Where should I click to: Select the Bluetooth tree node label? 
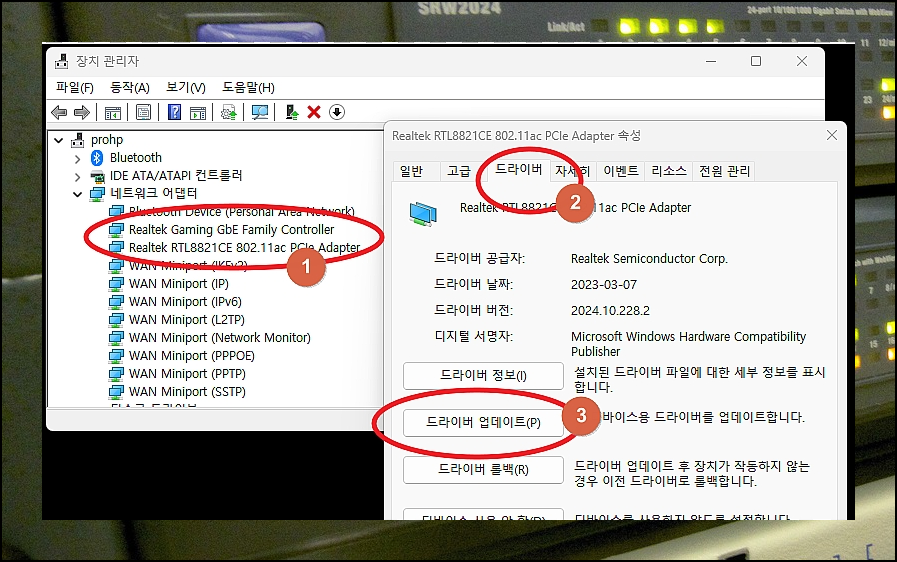(136, 157)
